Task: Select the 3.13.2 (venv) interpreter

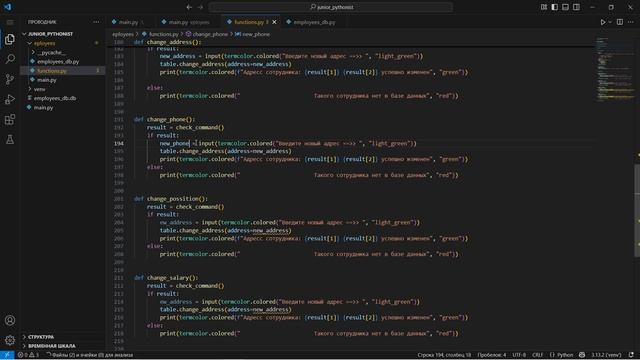Action: [607, 355]
